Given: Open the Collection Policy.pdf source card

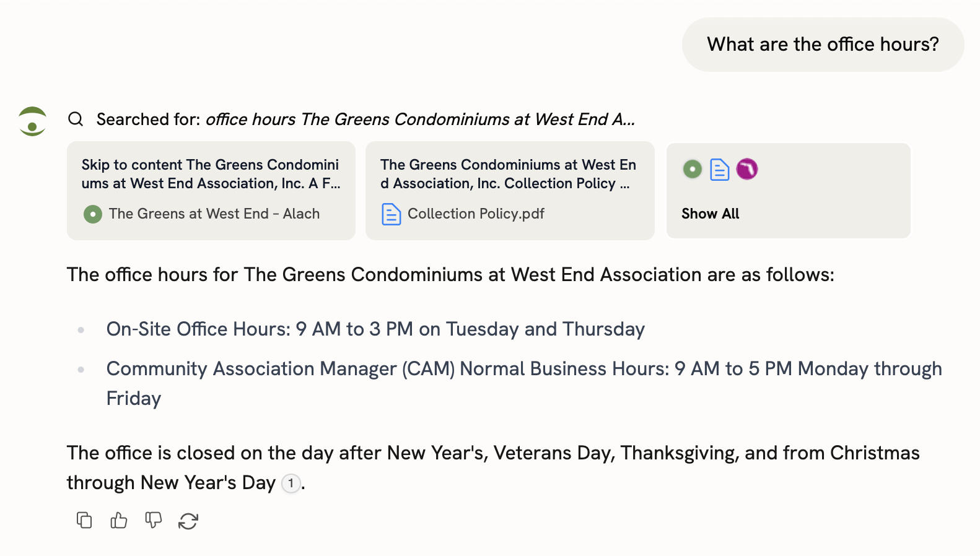Looking at the screenshot, I should pos(509,191).
